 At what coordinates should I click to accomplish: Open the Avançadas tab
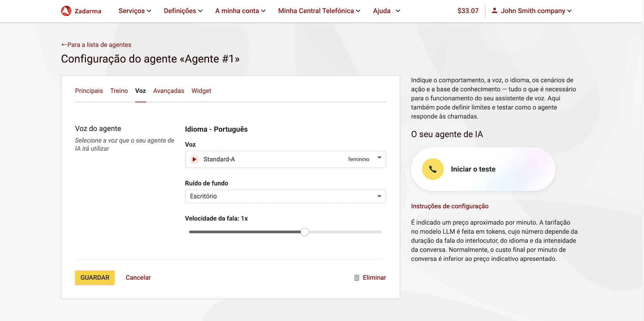click(169, 91)
